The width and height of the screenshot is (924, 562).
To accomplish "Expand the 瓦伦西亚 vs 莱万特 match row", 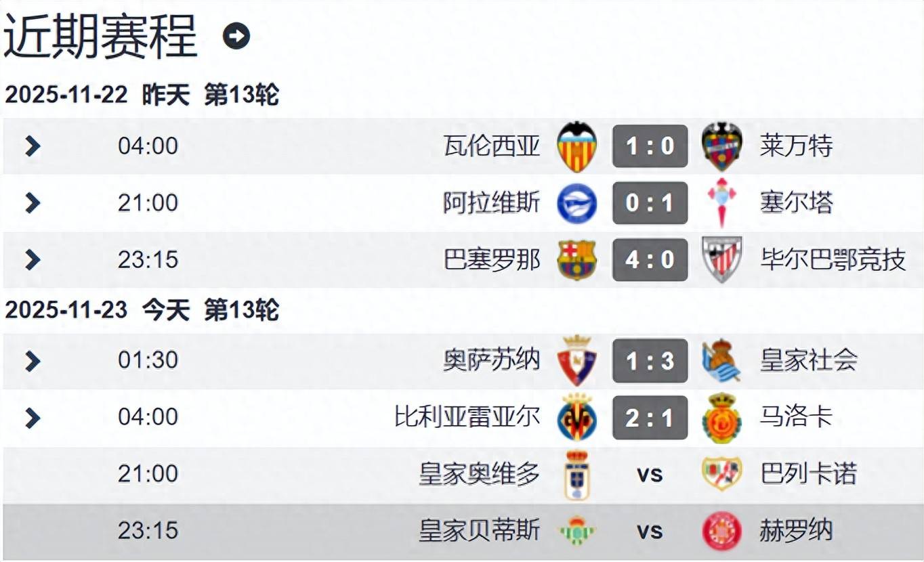I will pos(33,146).
